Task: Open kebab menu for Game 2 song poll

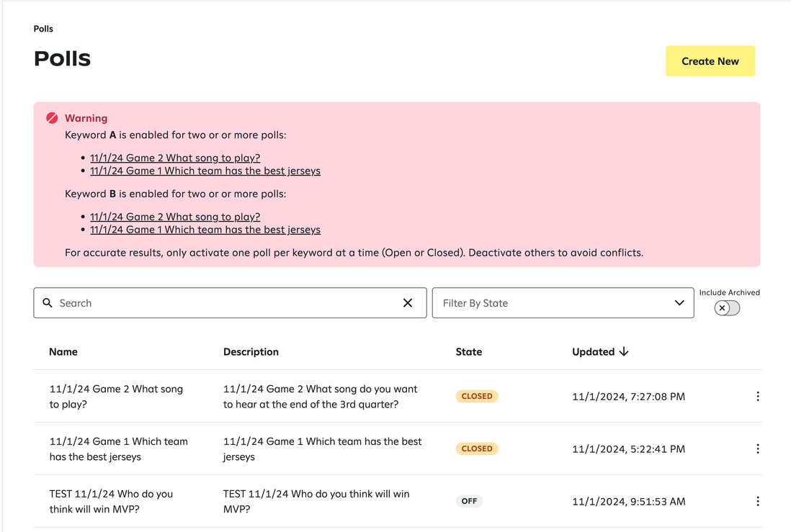Action: 757,396
